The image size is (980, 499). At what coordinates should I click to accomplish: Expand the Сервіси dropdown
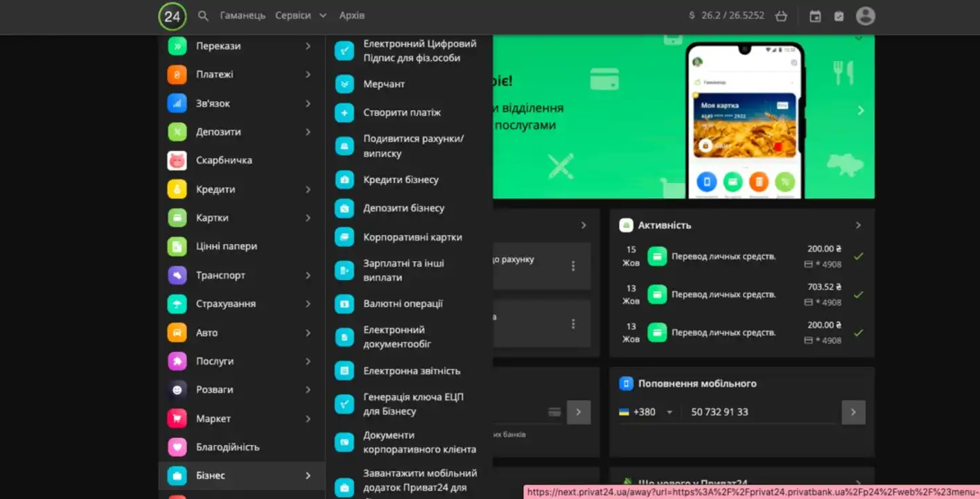[x=301, y=15]
